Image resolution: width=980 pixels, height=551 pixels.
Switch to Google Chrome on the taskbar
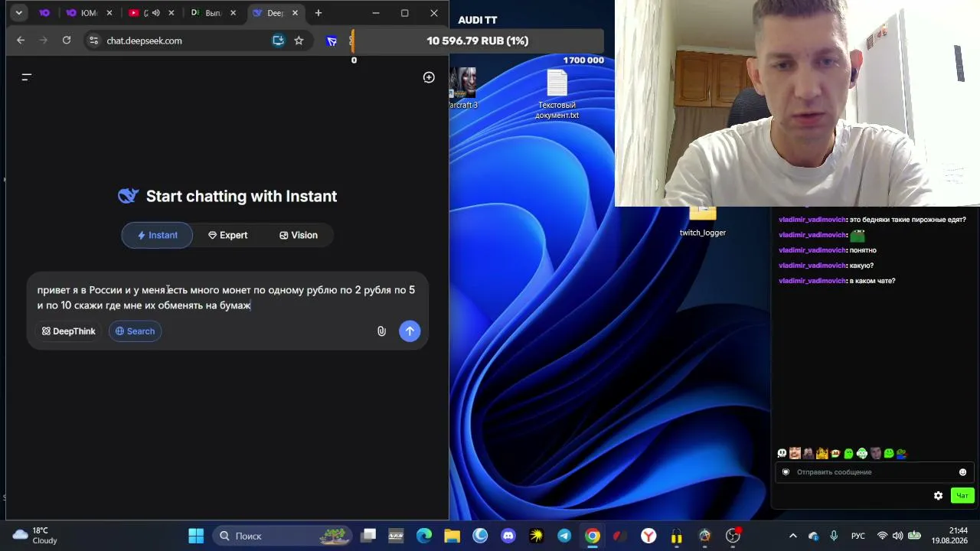pyautogui.click(x=593, y=536)
